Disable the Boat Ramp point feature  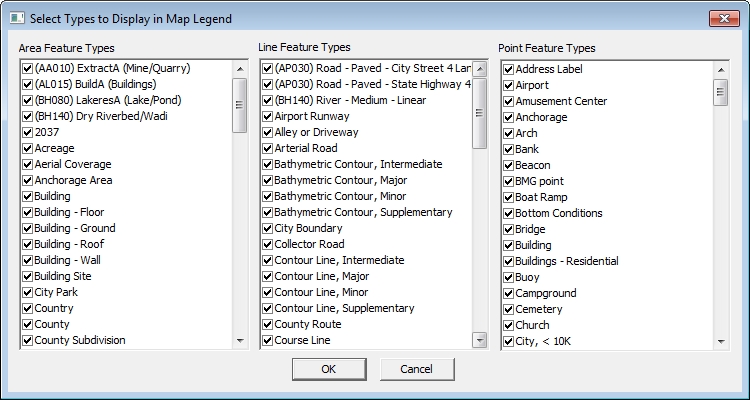(x=509, y=197)
